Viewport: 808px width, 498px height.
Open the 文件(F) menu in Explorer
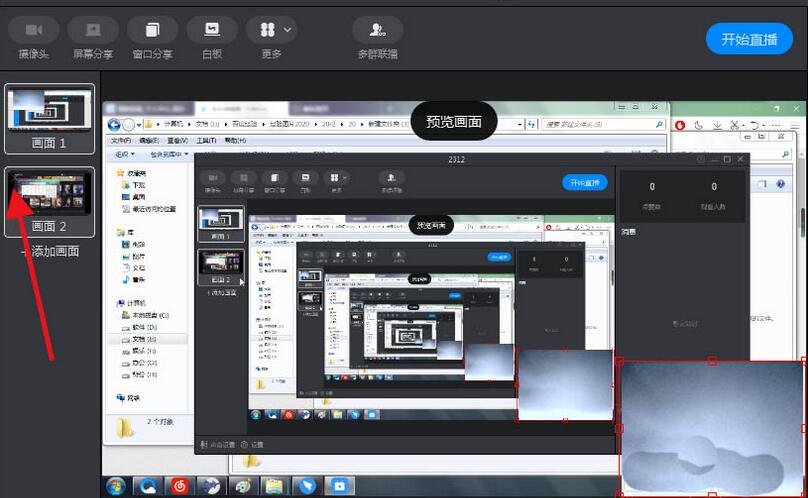coord(122,140)
